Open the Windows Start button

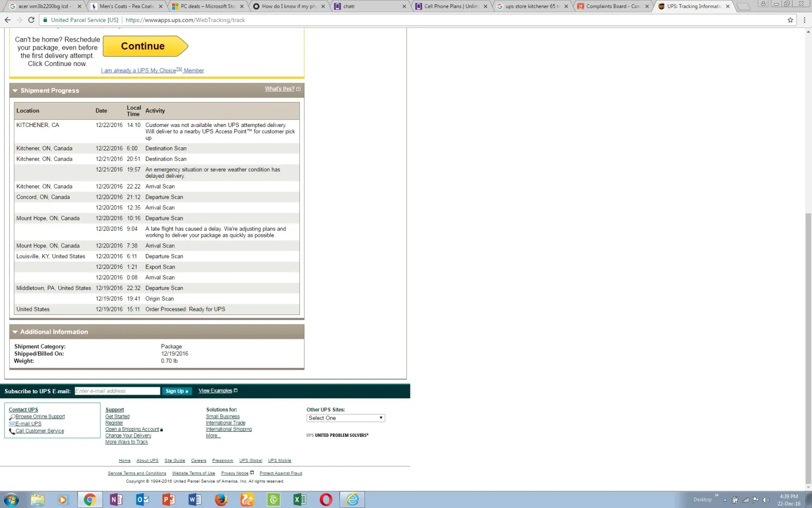(11, 499)
